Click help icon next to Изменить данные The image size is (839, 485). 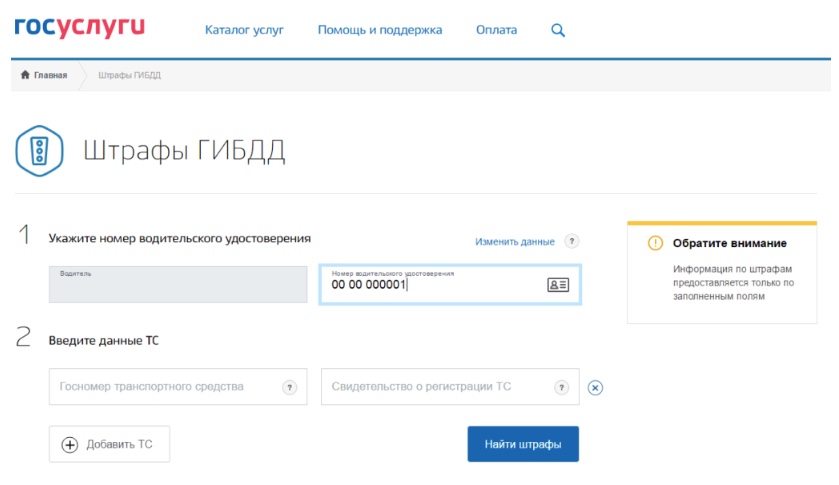(x=571, y=242)
